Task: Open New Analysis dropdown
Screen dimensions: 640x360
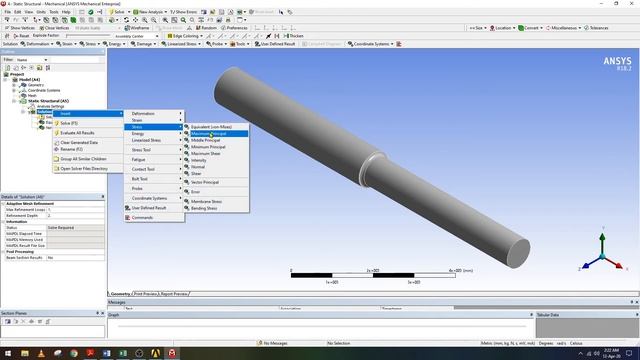Action: [x=150, y=12]
